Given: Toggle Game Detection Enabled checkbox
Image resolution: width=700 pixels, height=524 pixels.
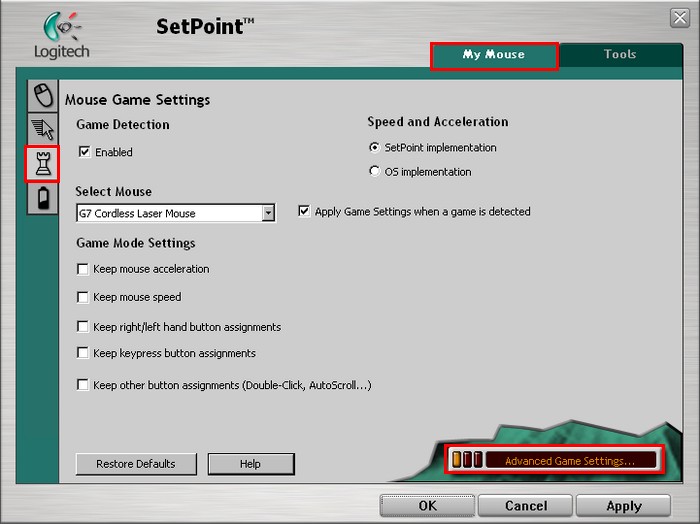Looking at the screenshot, I should point(84,152).
